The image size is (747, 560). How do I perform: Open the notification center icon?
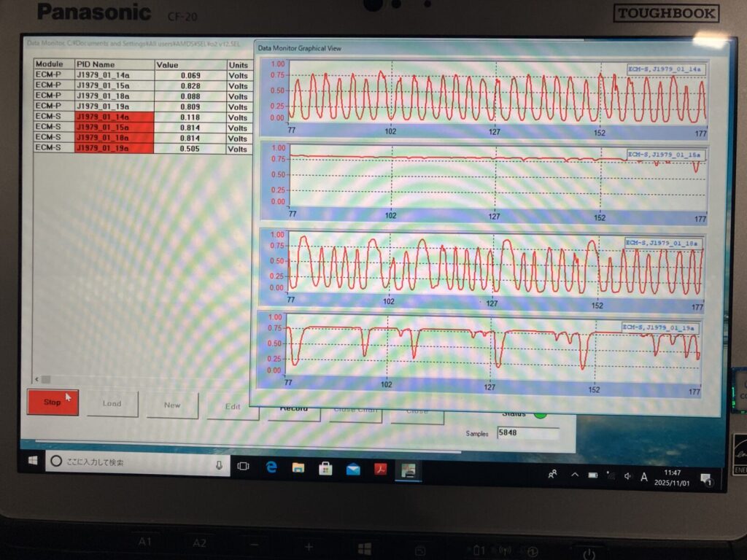click(x=705, y=479)
